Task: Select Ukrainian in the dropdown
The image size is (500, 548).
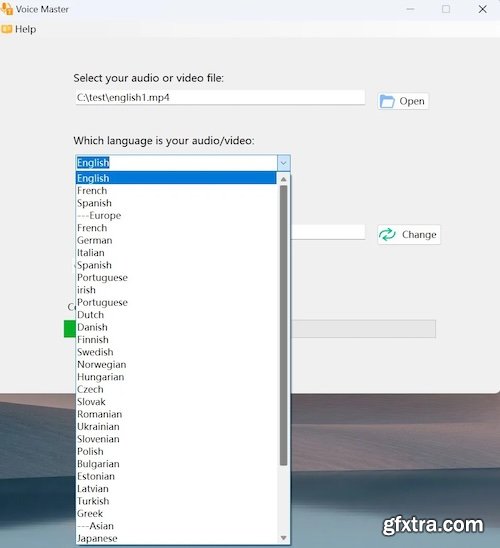Action: pos(176,426)
